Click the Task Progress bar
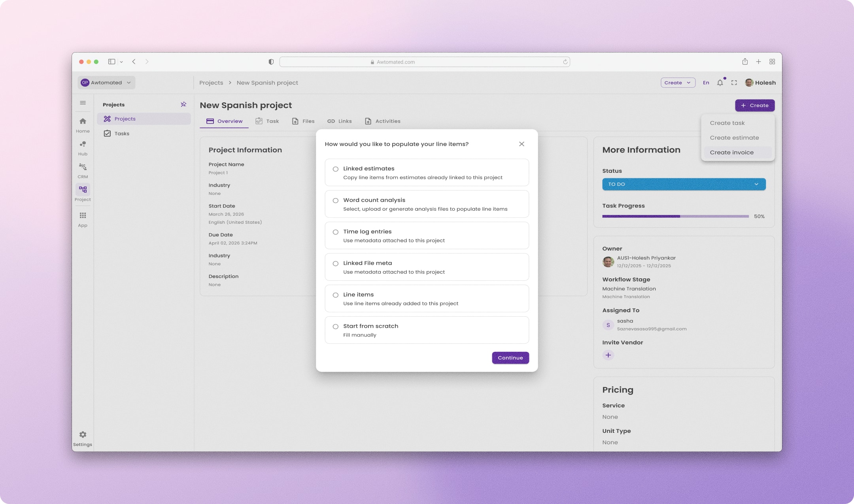Image resolution: width=854 pixels, height=504 pixels. tap(675, 216)
